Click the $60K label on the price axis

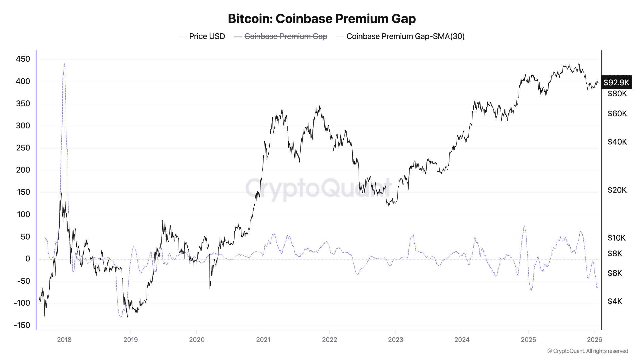[617, 114]
